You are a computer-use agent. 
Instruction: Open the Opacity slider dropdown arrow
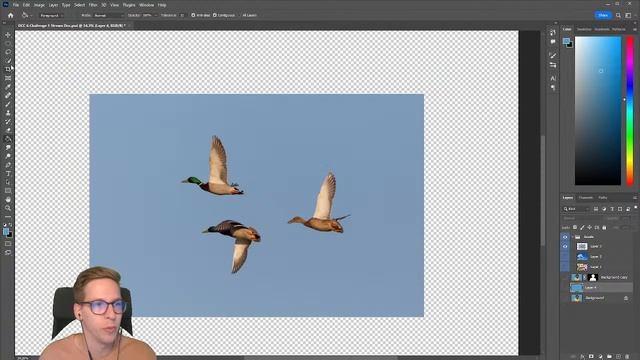click(x=156, y=16)
